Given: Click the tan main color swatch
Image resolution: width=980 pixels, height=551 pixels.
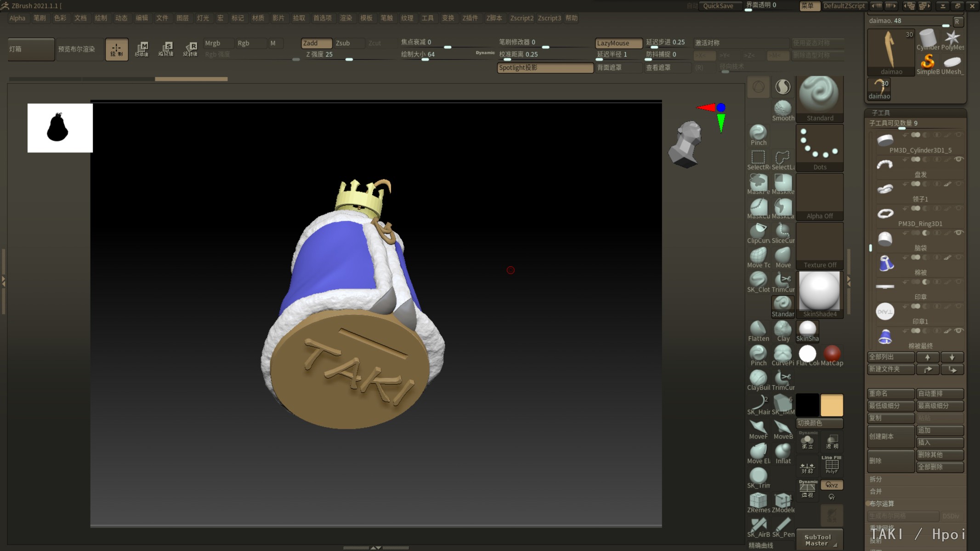Looking at the screenshot, I should coord(832,405).
